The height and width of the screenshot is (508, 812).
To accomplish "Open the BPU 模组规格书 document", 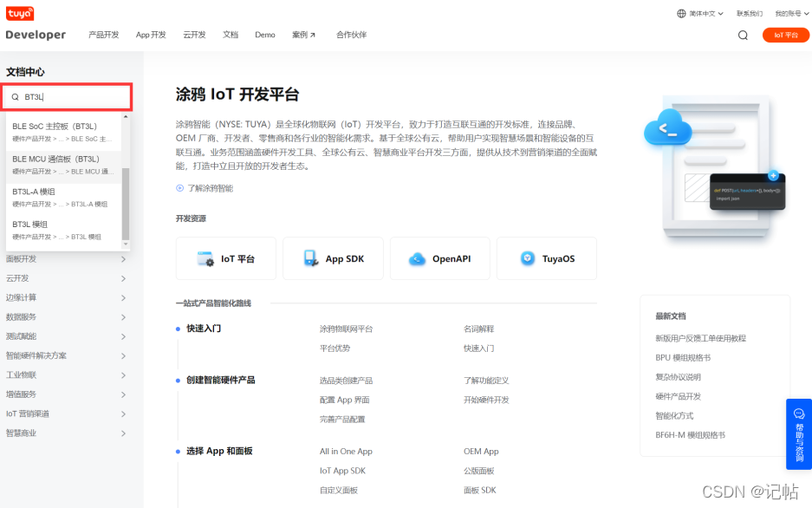I will click(683, 358).
